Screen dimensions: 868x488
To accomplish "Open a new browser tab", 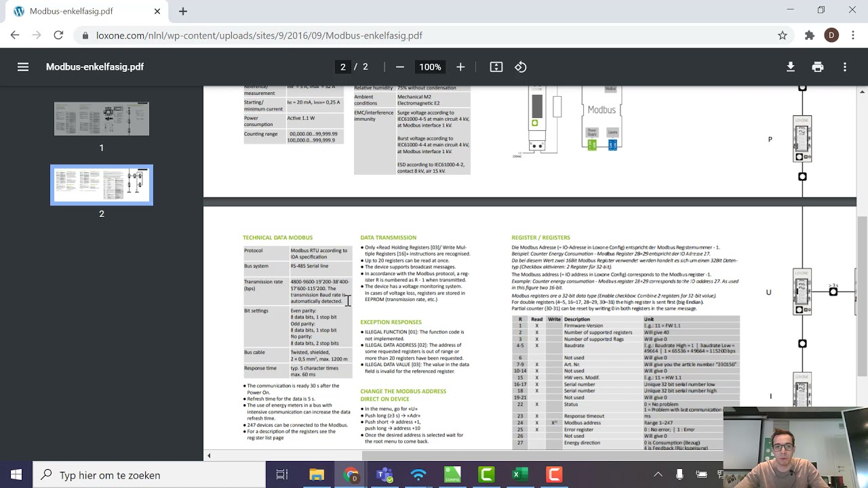I will point(183,11).
